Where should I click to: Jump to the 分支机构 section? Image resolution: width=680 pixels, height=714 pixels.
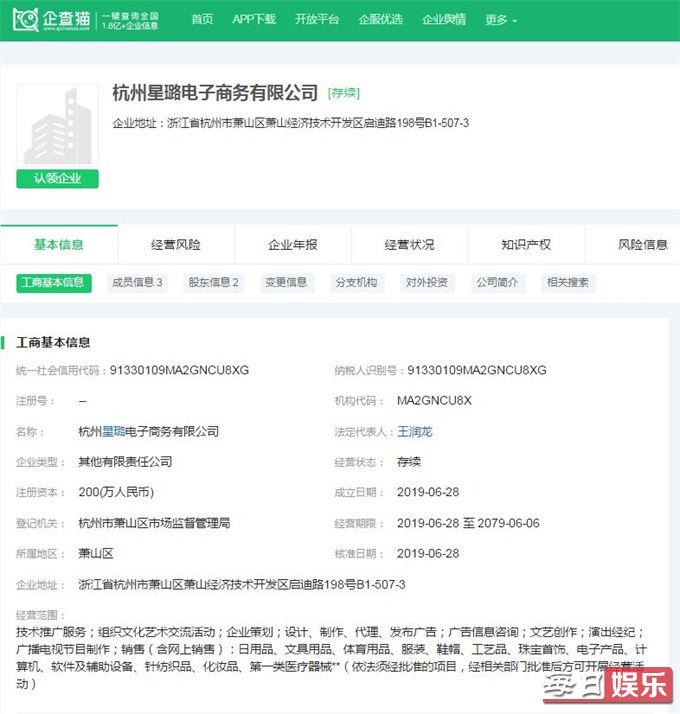coord(357,283)
